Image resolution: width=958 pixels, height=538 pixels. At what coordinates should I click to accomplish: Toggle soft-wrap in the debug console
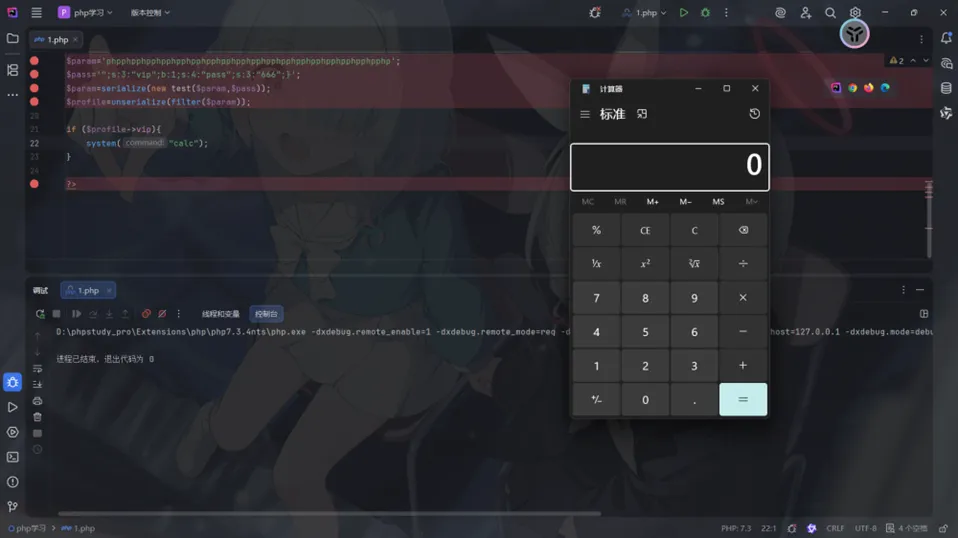click(37, 369)
